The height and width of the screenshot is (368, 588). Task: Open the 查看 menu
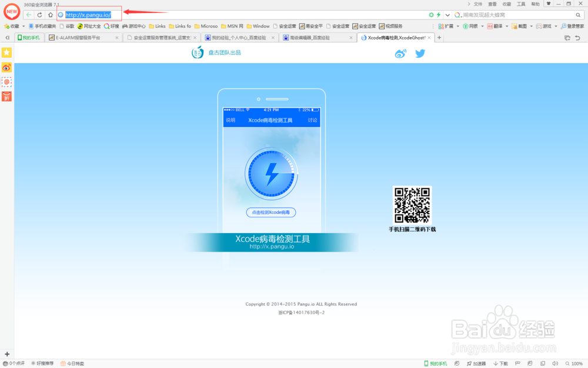pyautogui.click(x=492, y=4)
